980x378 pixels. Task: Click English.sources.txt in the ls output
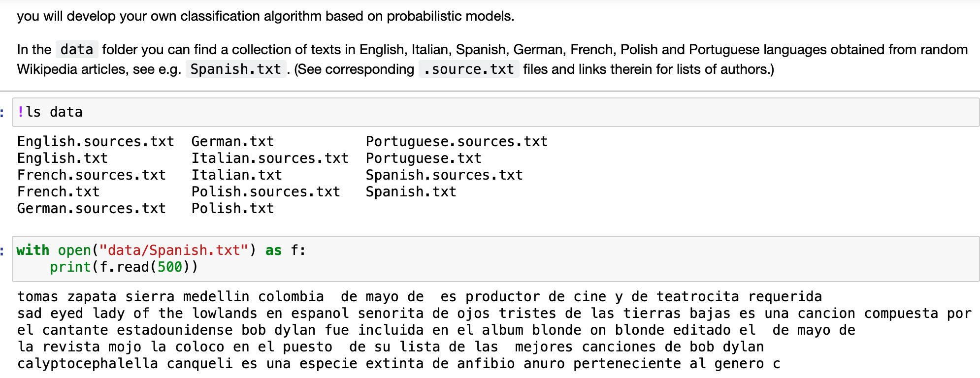tap(96, 142)
